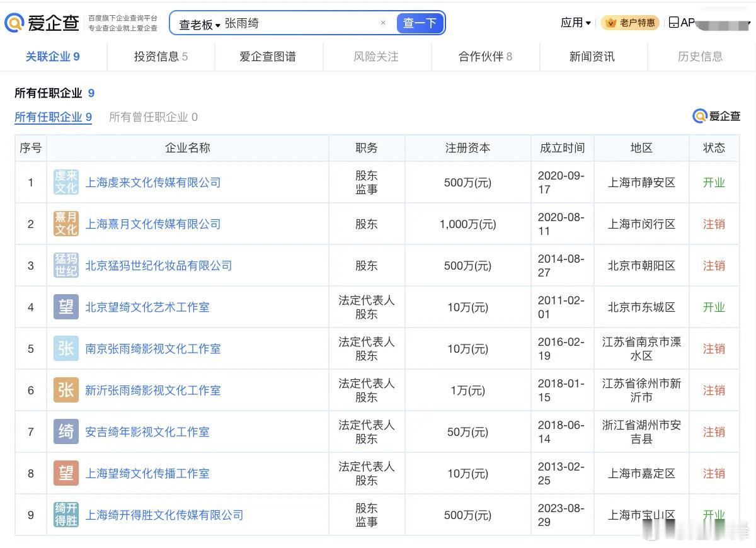Switch to the 投资信息 5 tab
This screenshot has width=756, height=548.
[161, 57]
